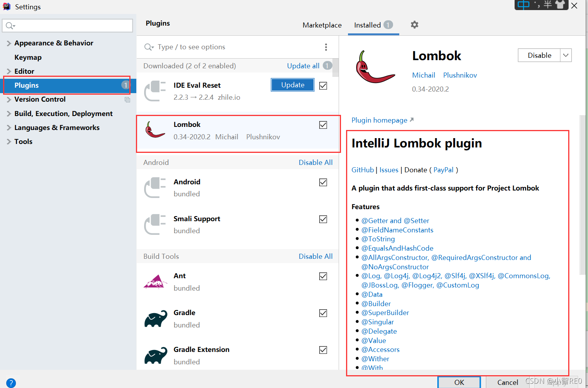Image resolution: width=588 pixels, height=388 pixels.
Task: Open help with the question mark icon
Action: 11,383
